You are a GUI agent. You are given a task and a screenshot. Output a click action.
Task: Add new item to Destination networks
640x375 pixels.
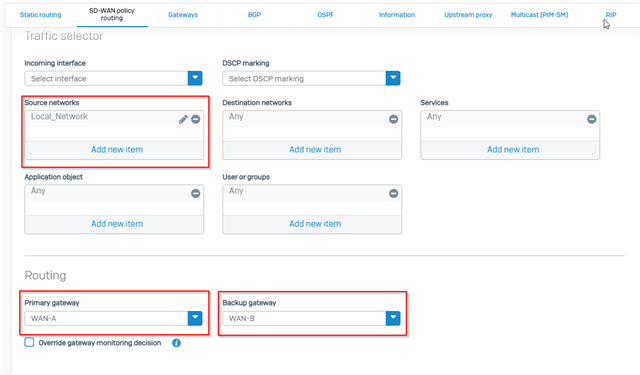click(315, 150)
